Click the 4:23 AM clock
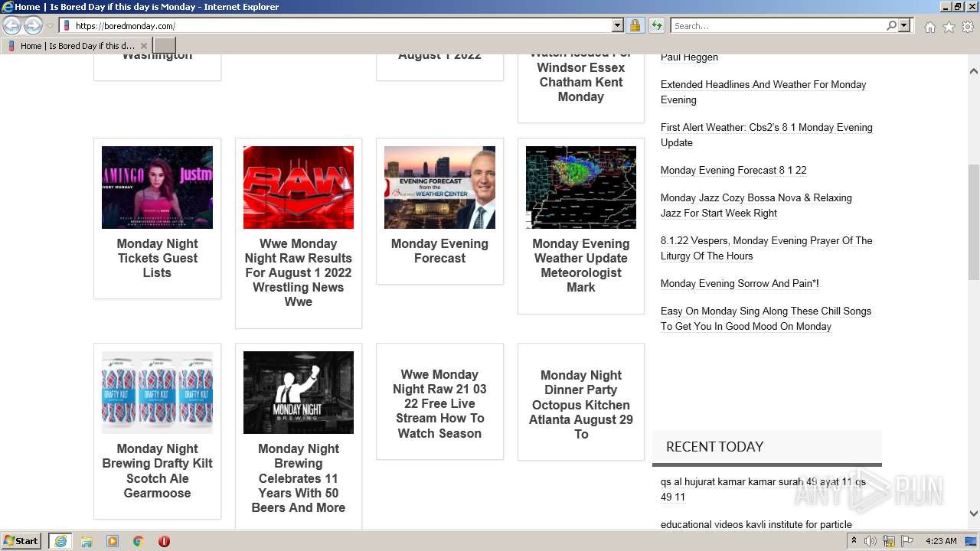The image size is (980, 551). [941, 541]
